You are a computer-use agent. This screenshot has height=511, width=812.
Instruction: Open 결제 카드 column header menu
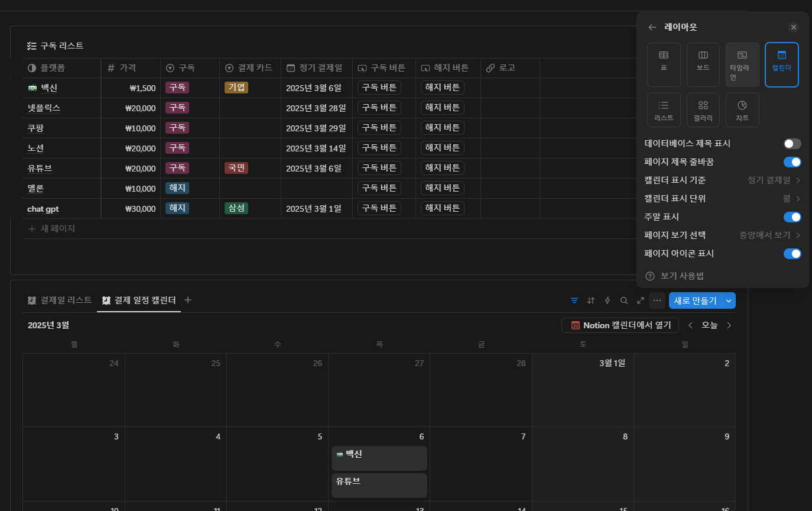[x=250, y=68]
